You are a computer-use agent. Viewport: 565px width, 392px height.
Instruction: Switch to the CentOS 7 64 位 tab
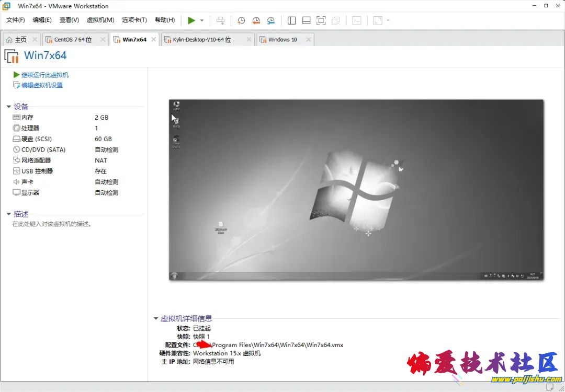pyautogui.click(x=72, y=40)
